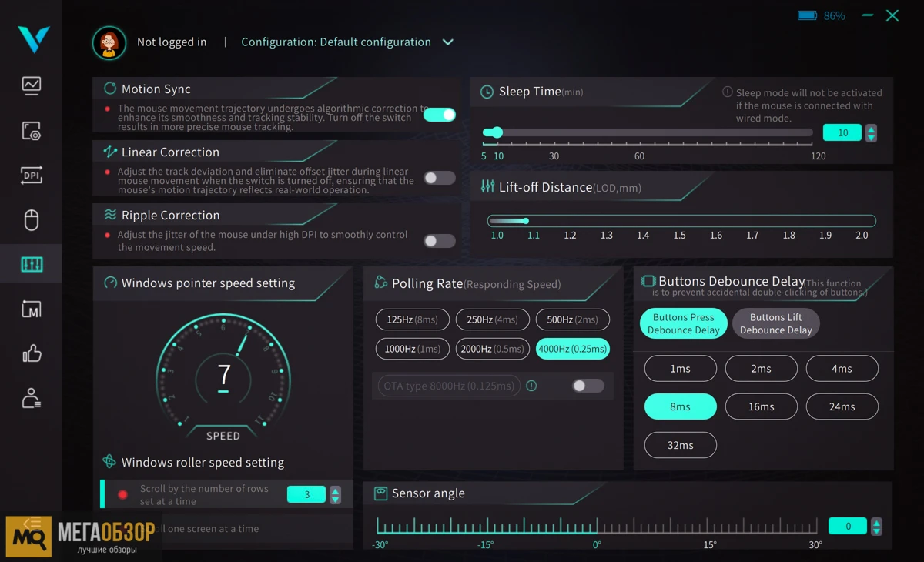Set debounce delay to 16ms
This screenshot has height=562, width=924.
(761, 406)
